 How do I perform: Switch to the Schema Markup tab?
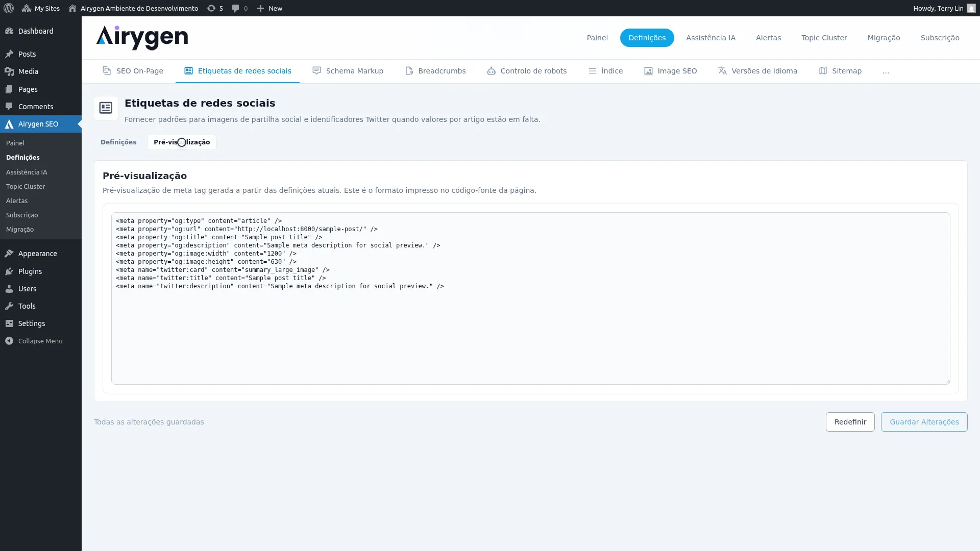[x=348, y=71]
